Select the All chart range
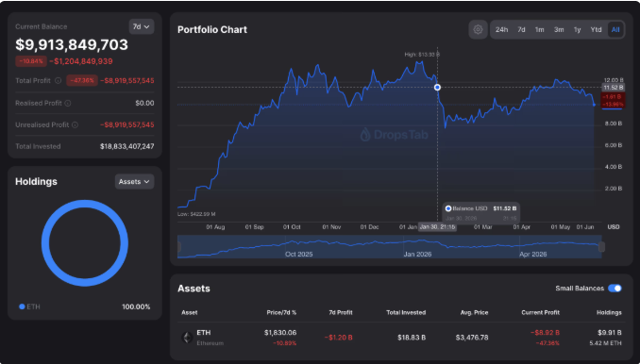The height and width of the screenshot is (364, 640). (x=615, y=30)
